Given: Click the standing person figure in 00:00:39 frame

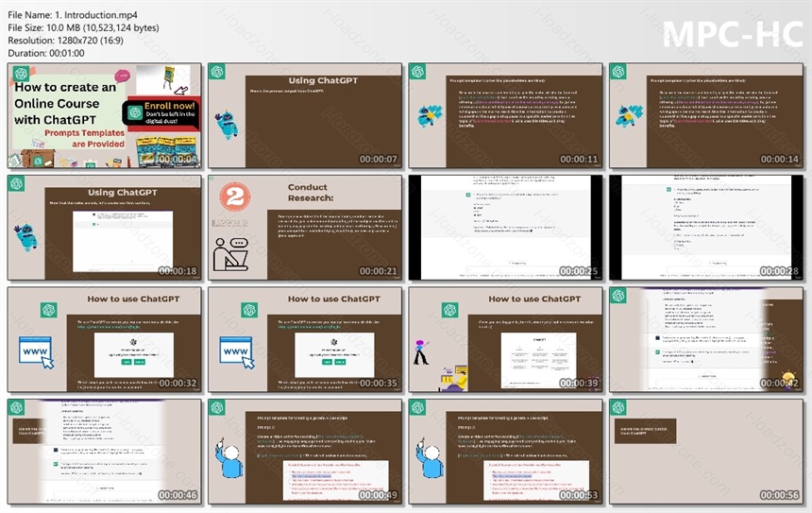Looking at the screenshot, I should coord(421,351).
